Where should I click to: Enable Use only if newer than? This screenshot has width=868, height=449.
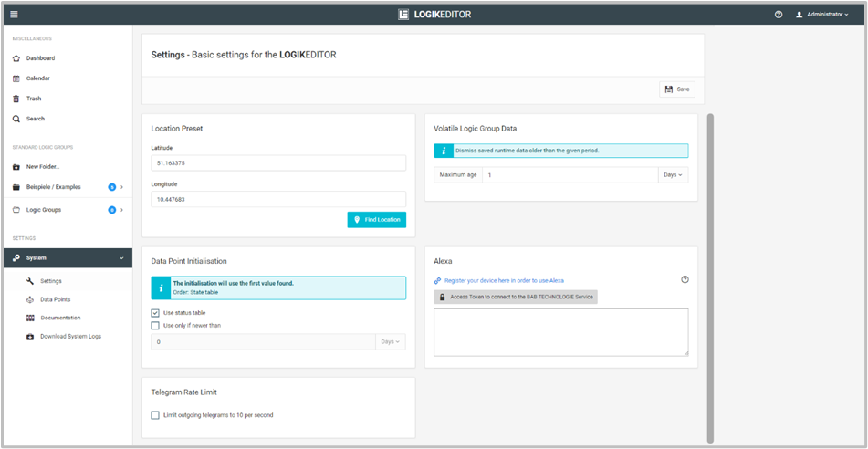[155, 325]
